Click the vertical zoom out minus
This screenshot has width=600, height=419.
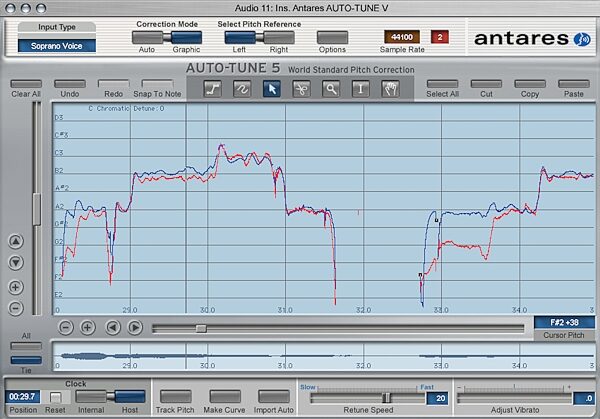tap(16, 308)
